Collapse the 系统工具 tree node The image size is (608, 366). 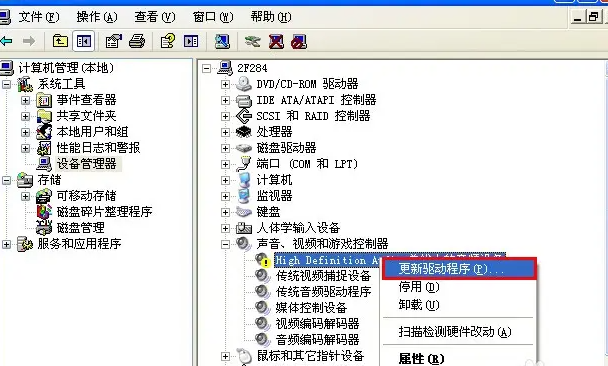coord(6,84)
